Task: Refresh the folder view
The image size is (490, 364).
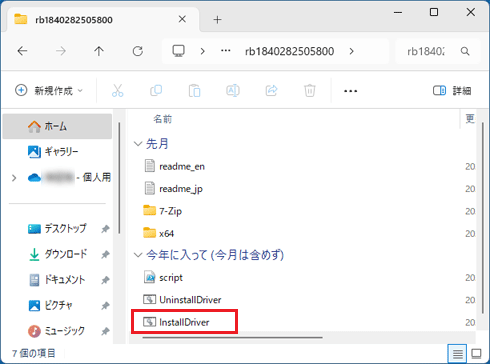Action: pyautogui.click(x=138, y=51)
